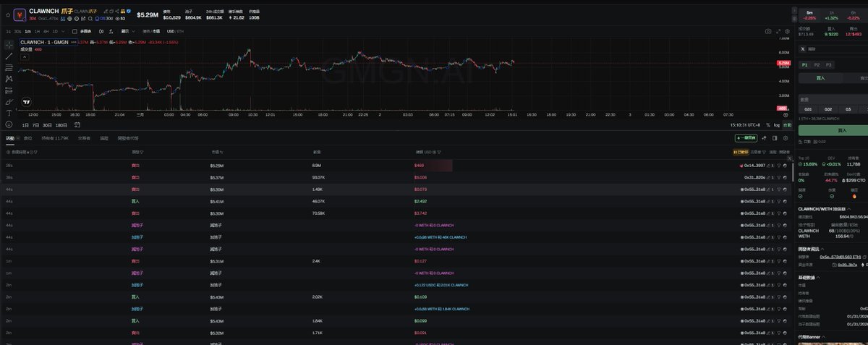
Task: Select the 5m price change tab
Action: (x=809, y=15)
